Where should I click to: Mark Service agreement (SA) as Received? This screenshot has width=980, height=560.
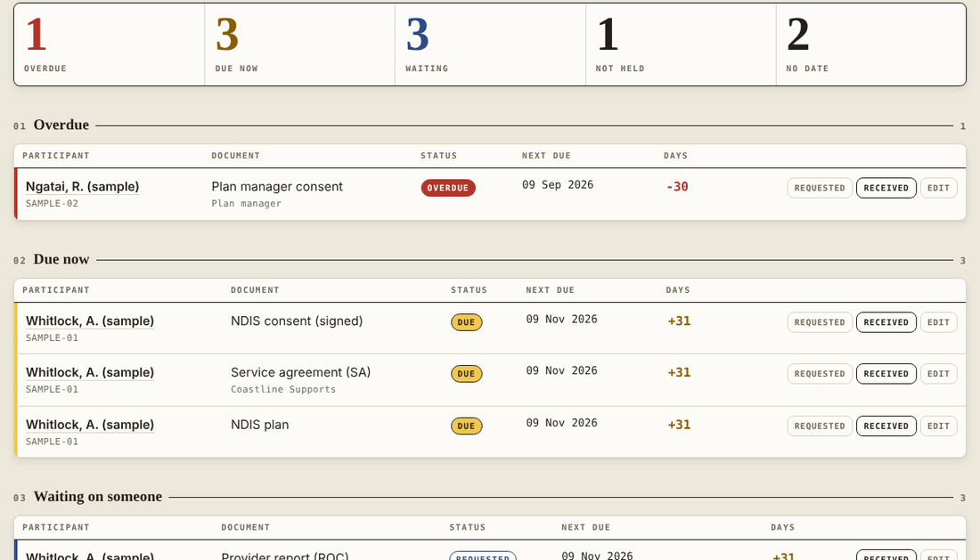[886, 374]
